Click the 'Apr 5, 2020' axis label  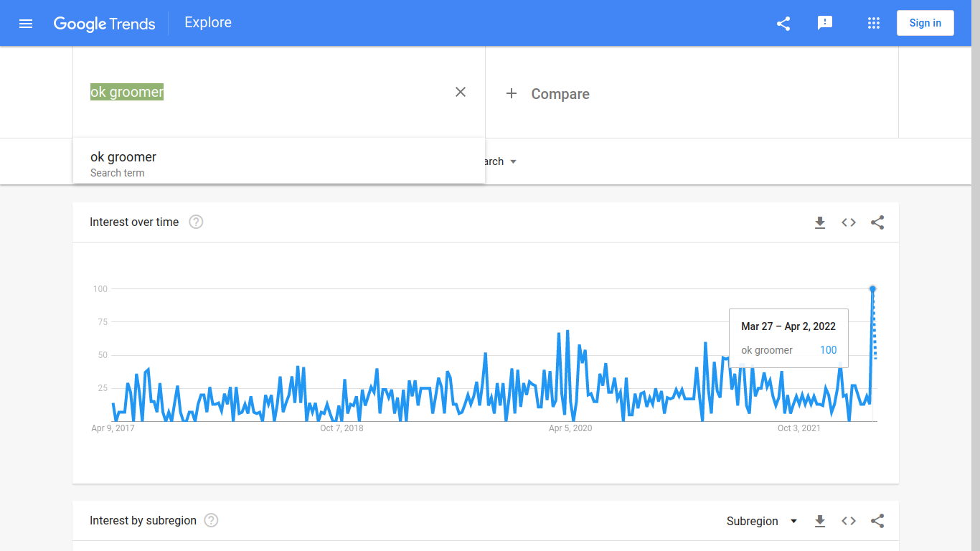(570, 428)
